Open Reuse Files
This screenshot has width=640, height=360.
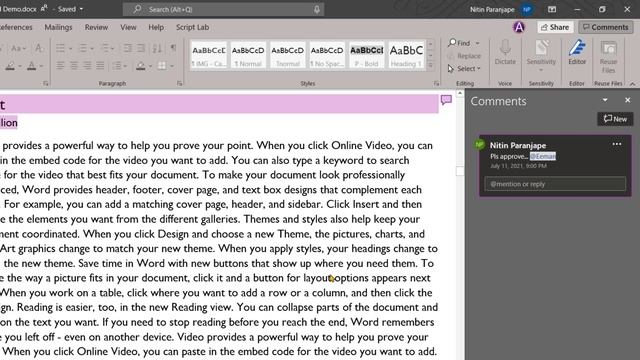[x=608, y=57]
